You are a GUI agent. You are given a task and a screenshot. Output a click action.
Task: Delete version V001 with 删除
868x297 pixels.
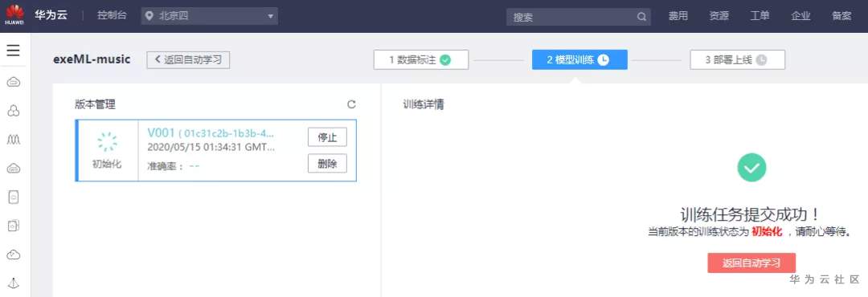327,163
